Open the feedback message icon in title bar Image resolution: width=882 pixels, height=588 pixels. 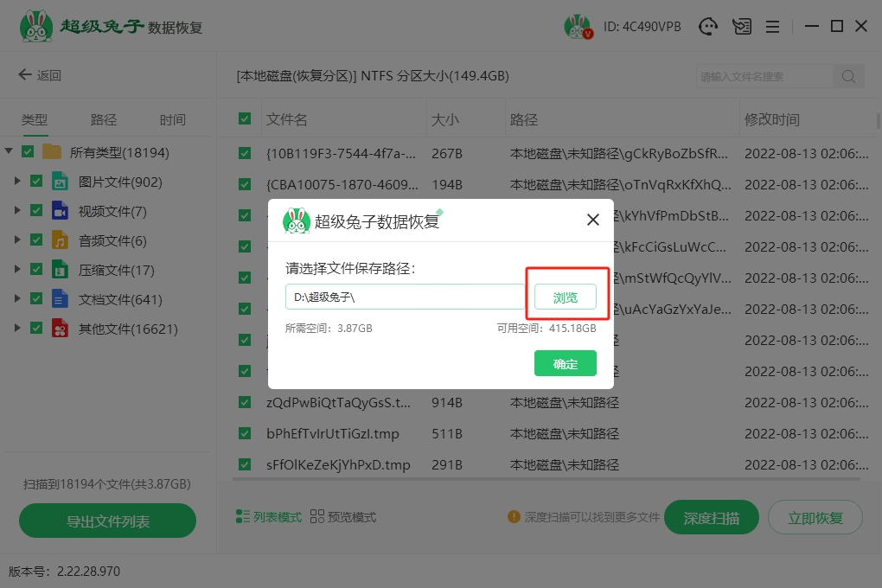[x=741, y=27]
